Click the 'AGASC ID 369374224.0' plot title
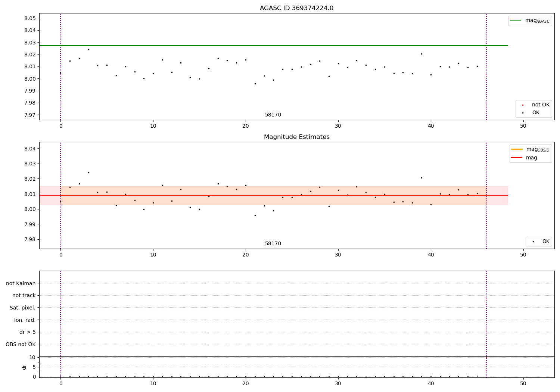This screenshot has width=560, height=392. (x=296, y=8)
